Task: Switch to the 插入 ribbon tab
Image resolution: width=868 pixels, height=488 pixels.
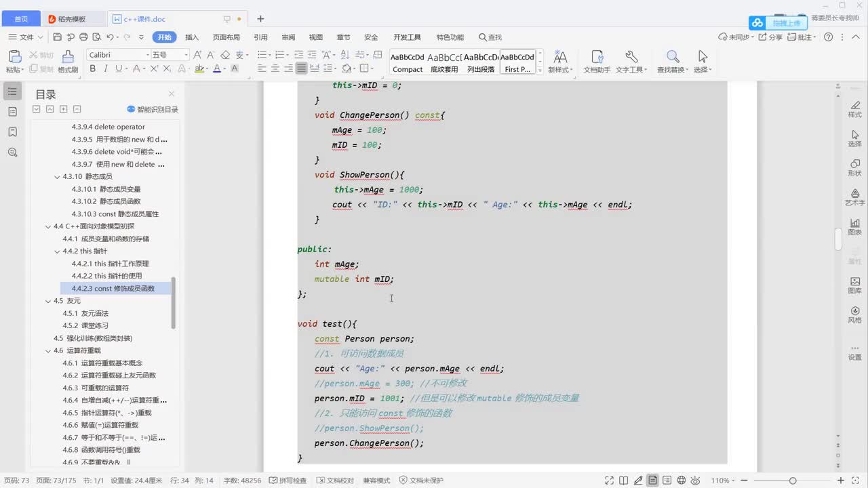Action: tap(192, 37)
